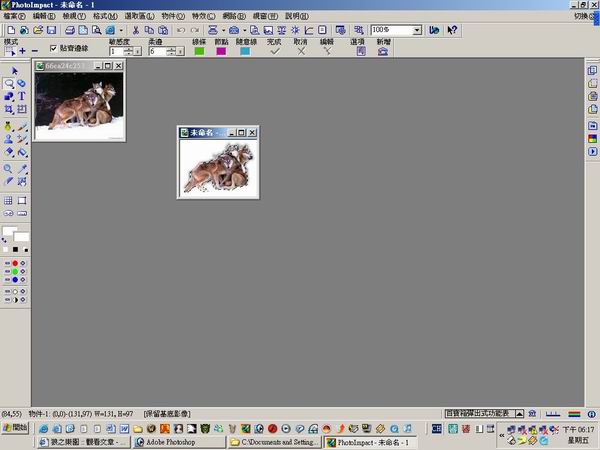Select the Paintbrush tool
The height and width of the screenshot is (450, 600).
coord(22,127)
